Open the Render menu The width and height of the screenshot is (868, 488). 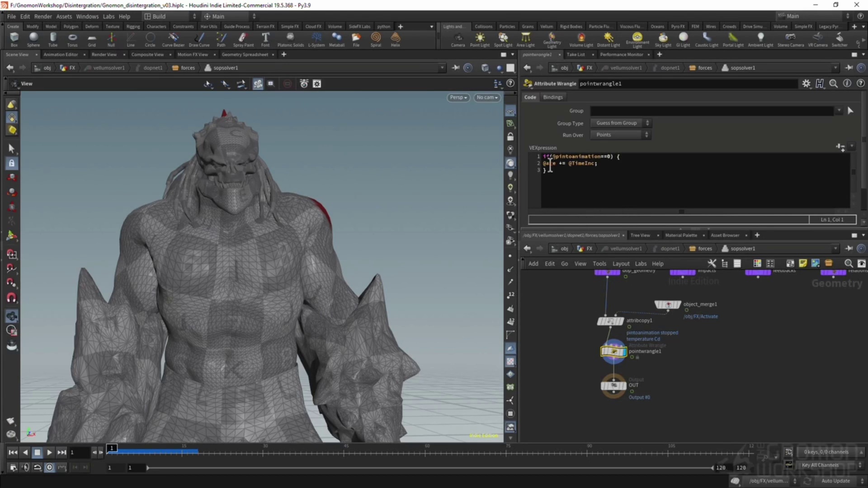[43, 16]
